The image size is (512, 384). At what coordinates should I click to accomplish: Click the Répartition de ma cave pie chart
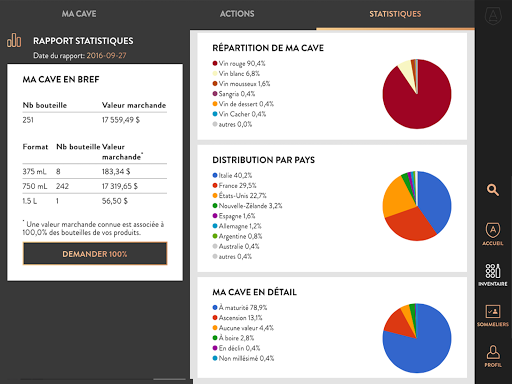coord(417,94)
